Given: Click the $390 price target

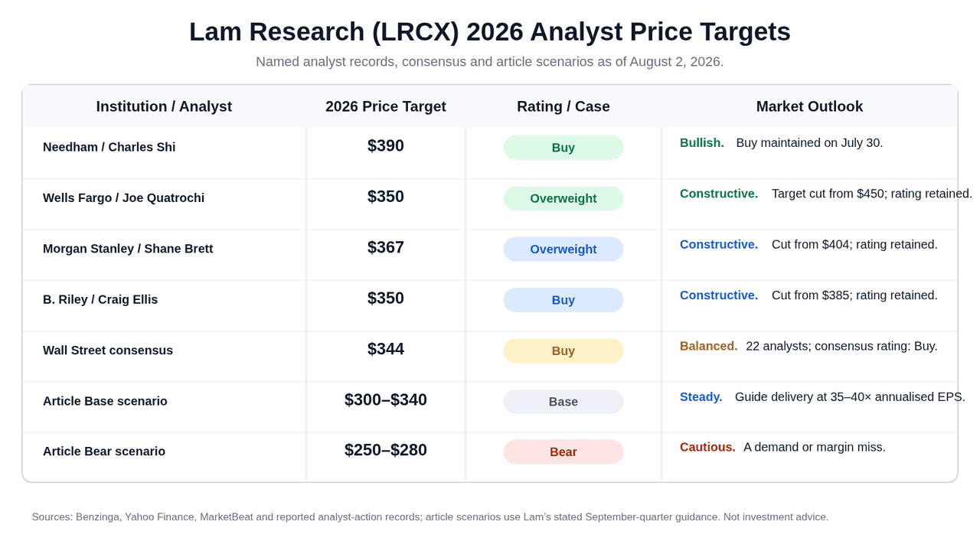Looking at the screenshot, I should [386, 145].
